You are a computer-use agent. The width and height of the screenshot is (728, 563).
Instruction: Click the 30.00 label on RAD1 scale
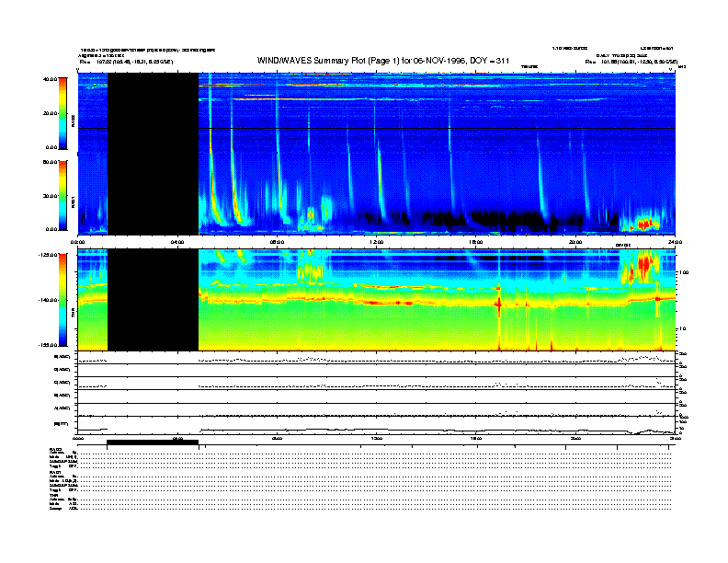[x=50, y=196]
